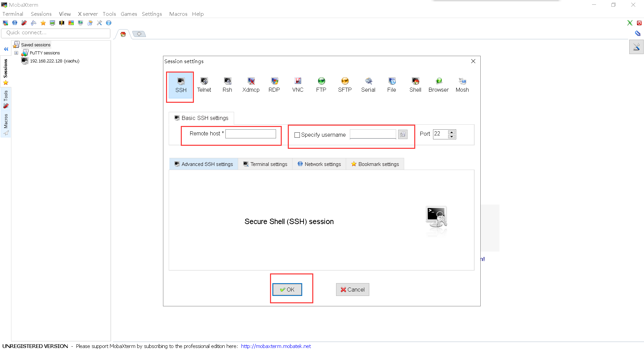Select Serial session type
644x350 pixels.
[368, 85]
